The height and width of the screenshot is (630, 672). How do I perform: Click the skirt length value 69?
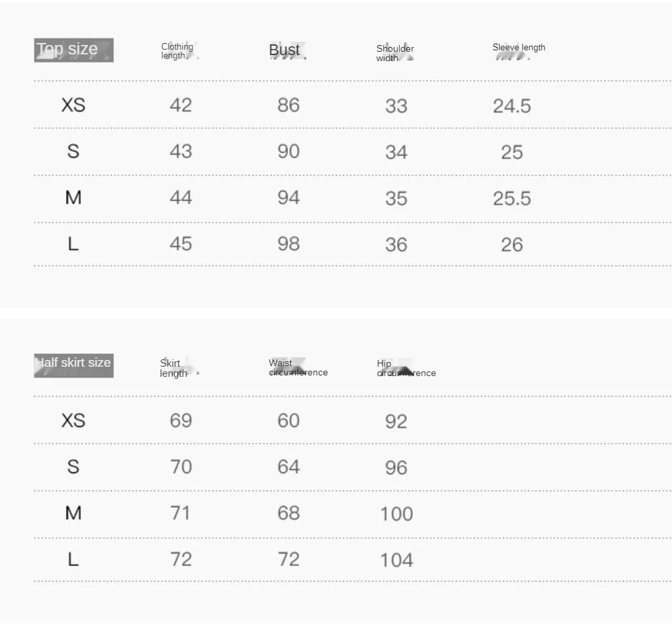click(181, 420)
